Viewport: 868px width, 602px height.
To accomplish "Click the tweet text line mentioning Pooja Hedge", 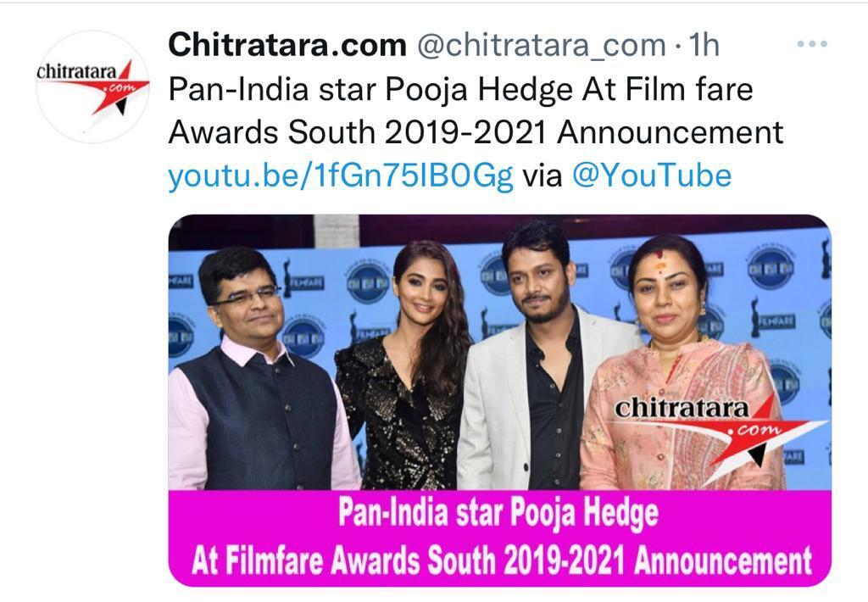I will pos(460,89).
